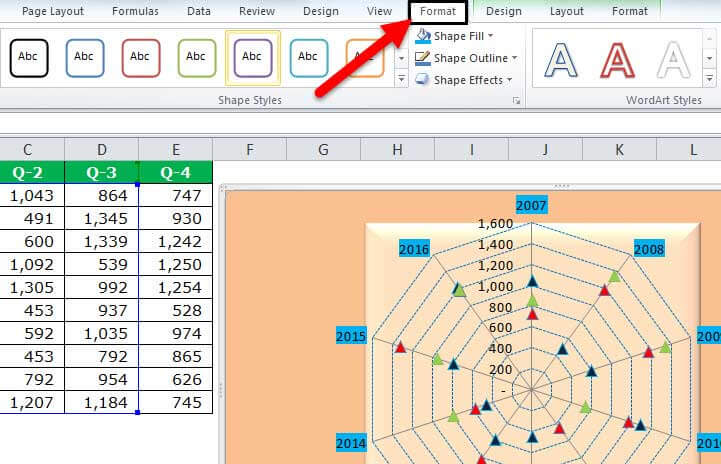
Task: Expand the Shape Styles gallery More arrow
Action: (x=401, y=79)
